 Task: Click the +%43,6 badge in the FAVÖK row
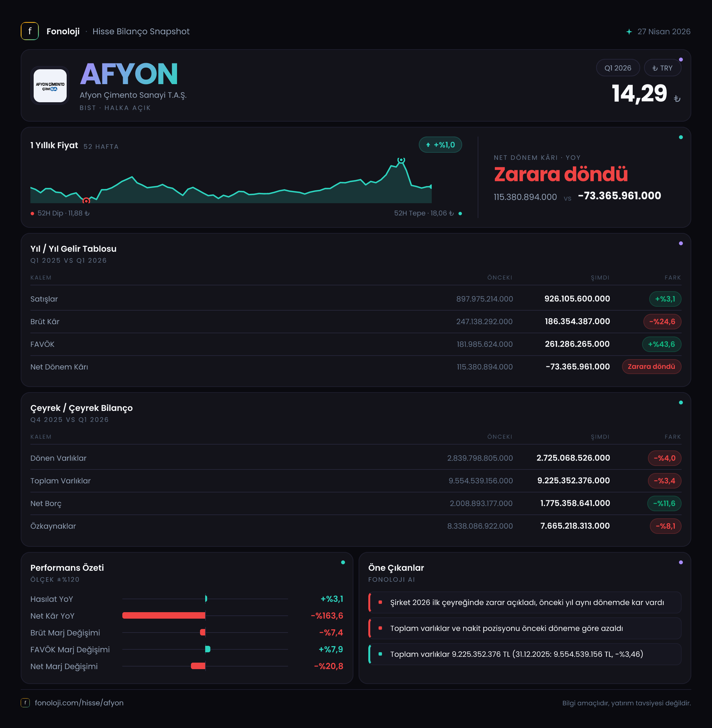(x=662, y=344)
